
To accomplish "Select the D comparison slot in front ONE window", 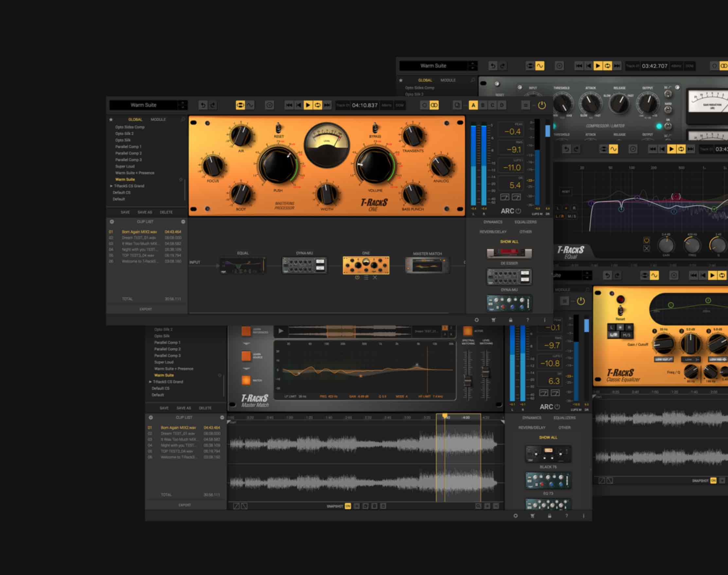I will (x=502, y=105).
